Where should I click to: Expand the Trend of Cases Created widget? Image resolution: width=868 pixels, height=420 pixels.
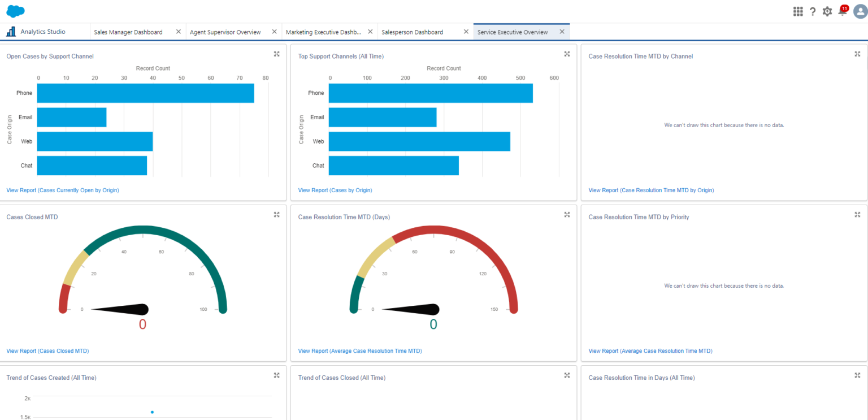click(x=276, y=375)
